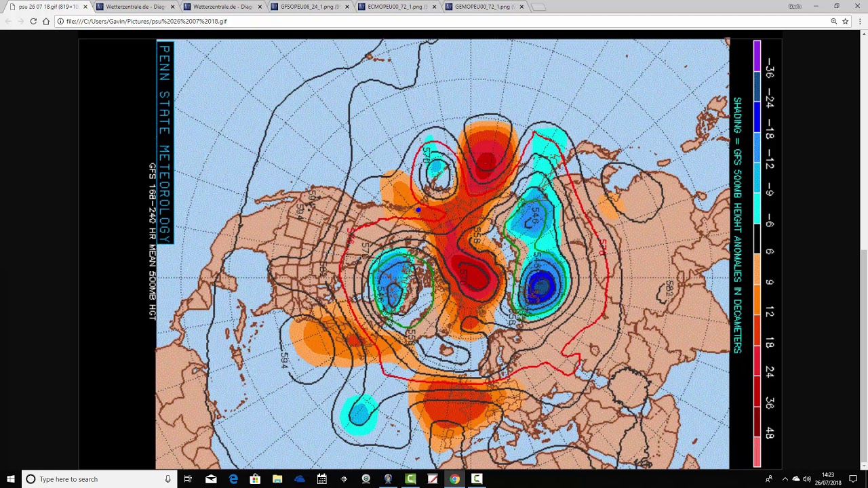The height and width of the screenshot is (488, 868).
Task: Open the green Camtasia icon on taskbar
Action: click(410, 479)
